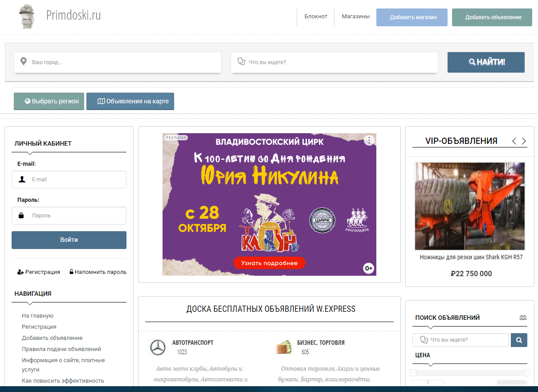Click the Бизнес, торговля listing count 605
Viewport: 538px width, 392px height.
[x=305, y=352]
